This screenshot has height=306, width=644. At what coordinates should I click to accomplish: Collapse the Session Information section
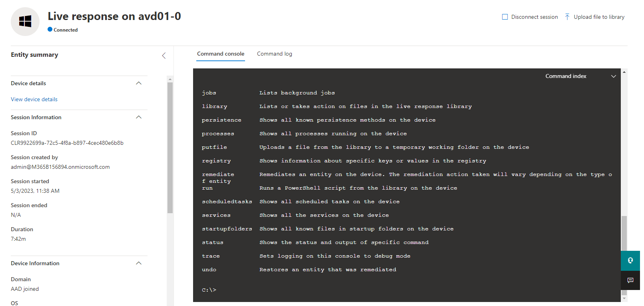[x=139, y=117]
